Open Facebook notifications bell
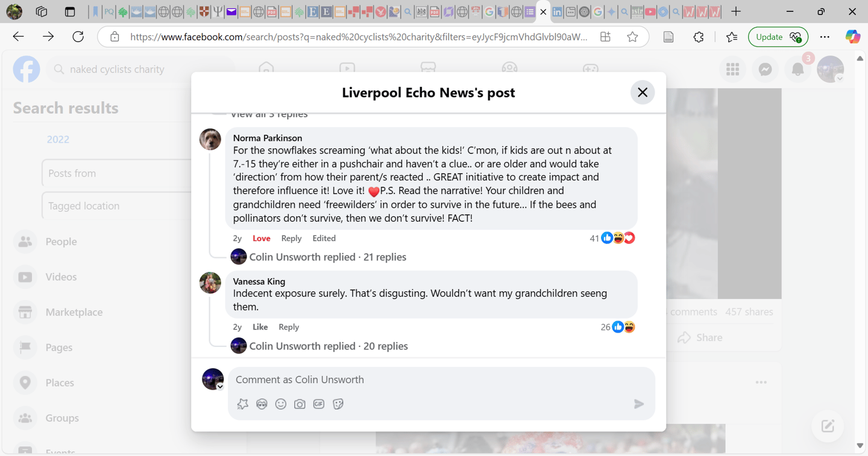 click(797, 69)
